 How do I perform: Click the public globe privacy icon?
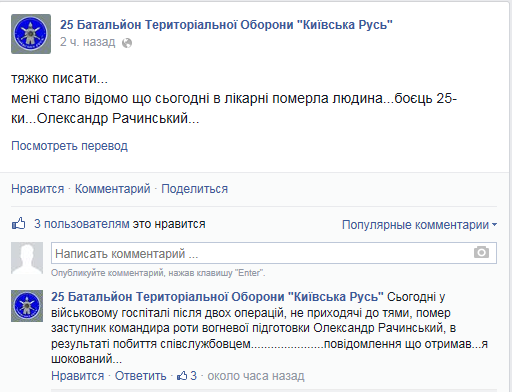tap(127, 43)
